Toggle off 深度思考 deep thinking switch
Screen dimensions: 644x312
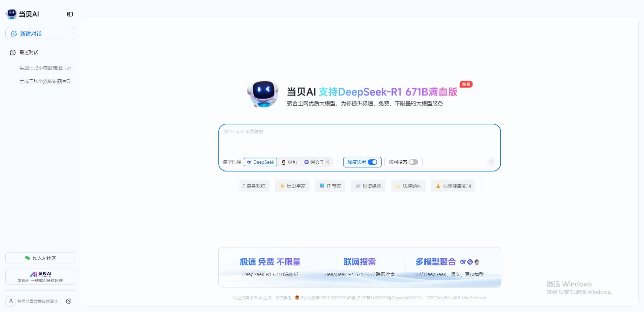coord(372,162)
